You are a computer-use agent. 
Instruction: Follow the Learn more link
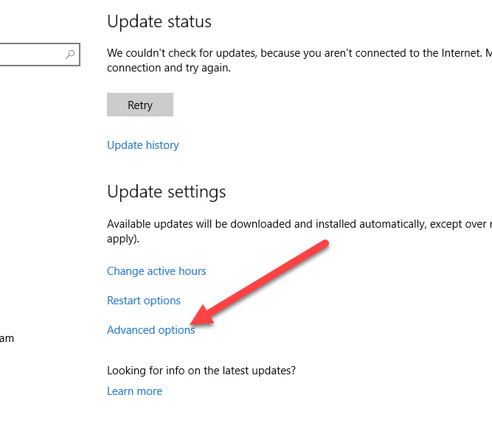134,391
